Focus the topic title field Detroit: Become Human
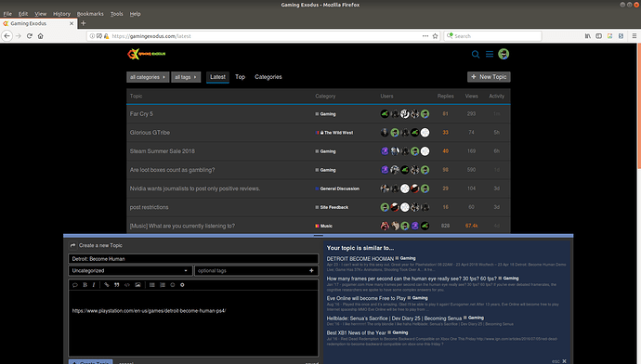The height and width of the screenshot is (364, 641). click(193, 258)
